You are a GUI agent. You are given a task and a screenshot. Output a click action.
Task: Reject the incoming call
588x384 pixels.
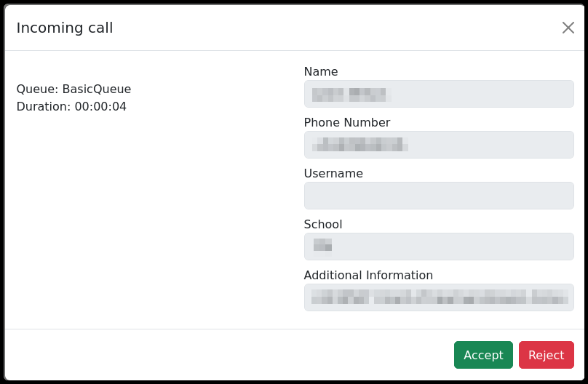tap(546, 355)
